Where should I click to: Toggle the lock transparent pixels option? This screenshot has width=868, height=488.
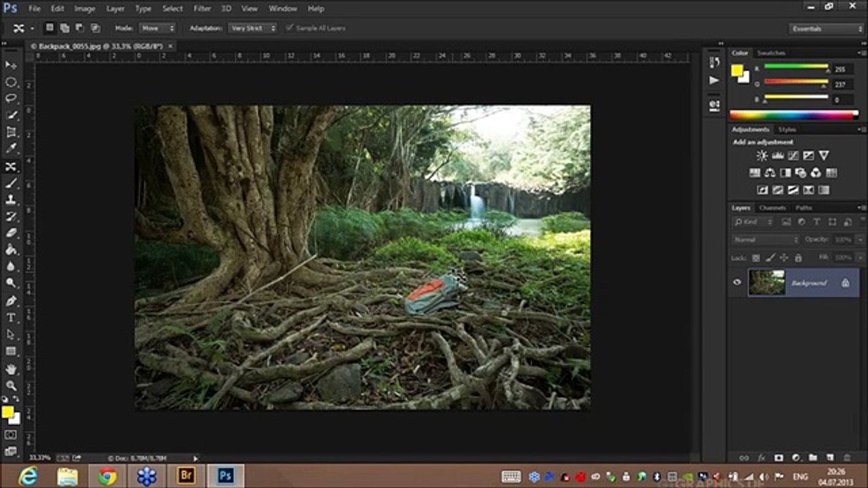(x=755, y=258)
